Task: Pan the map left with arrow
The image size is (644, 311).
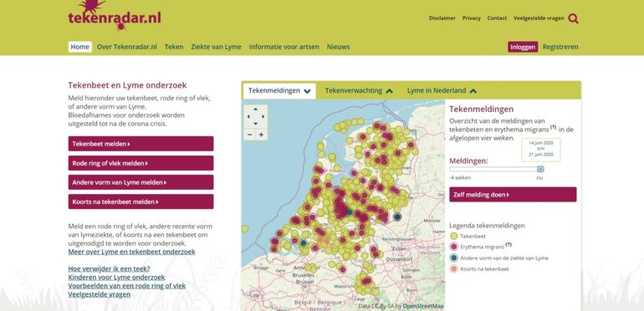Action: (248, 116)
